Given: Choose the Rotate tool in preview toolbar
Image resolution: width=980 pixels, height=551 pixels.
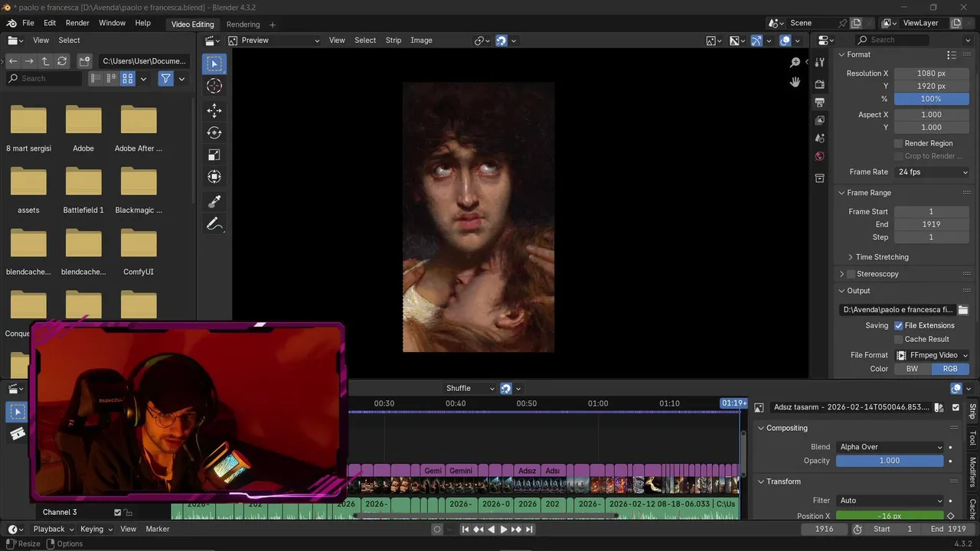Looking at the screenshot, I should point(214,133).
